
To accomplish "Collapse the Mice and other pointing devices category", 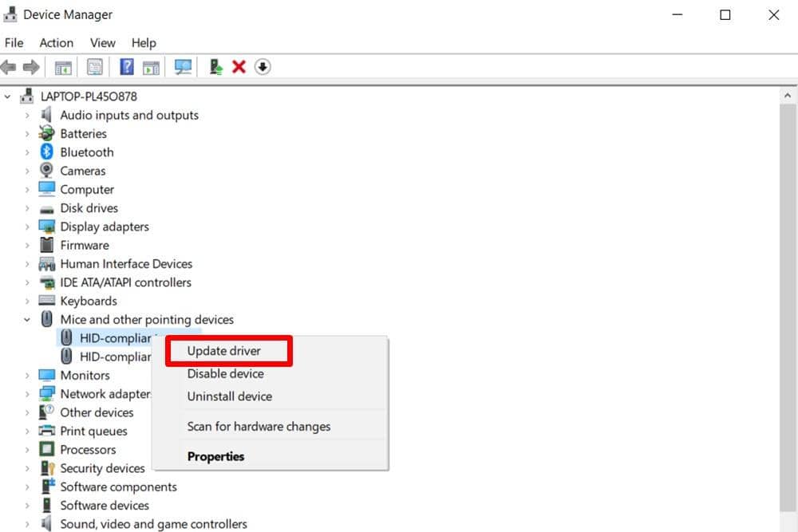I will pyautogui.click(x=27, y=320).
